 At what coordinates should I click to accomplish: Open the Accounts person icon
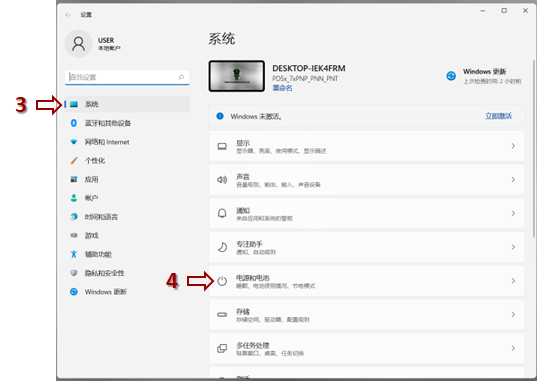coord(74,198)
